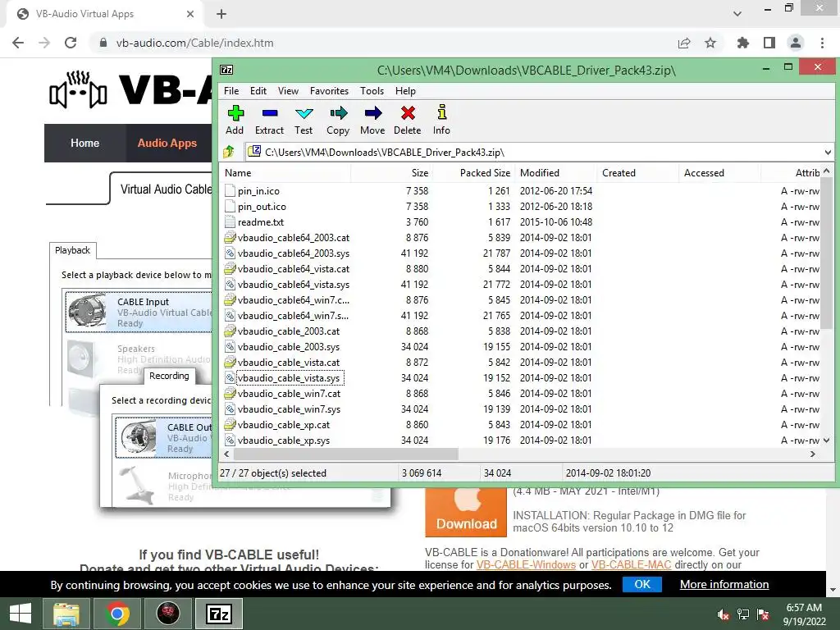The image size is (840, 630).
Task: Open Chrome extensions puzzle icon
Action: [742, 43]
